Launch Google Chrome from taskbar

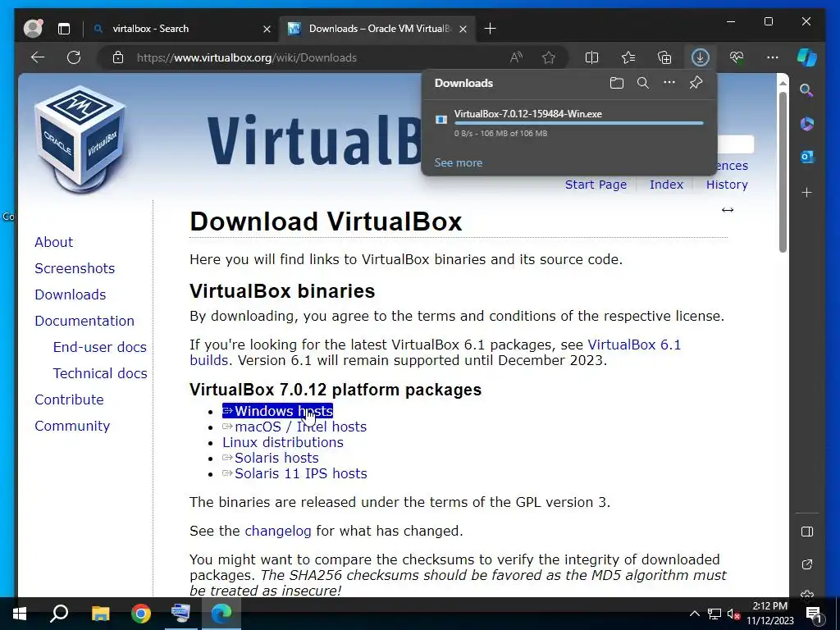point(141,614)
